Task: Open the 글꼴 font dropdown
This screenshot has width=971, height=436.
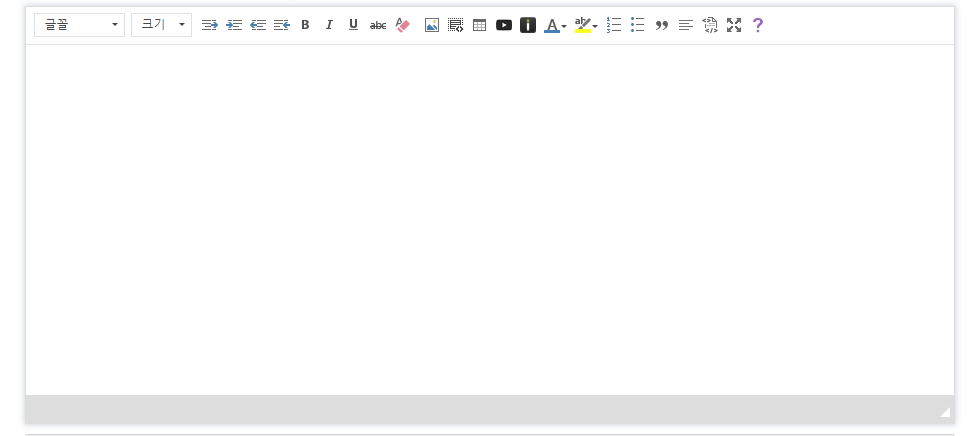Action: [x=79, y=25]
